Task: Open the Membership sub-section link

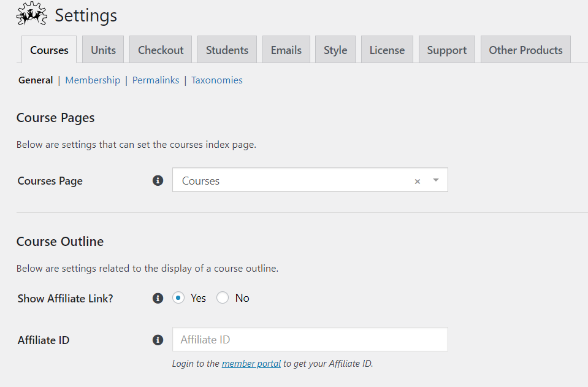Action: 93,80
